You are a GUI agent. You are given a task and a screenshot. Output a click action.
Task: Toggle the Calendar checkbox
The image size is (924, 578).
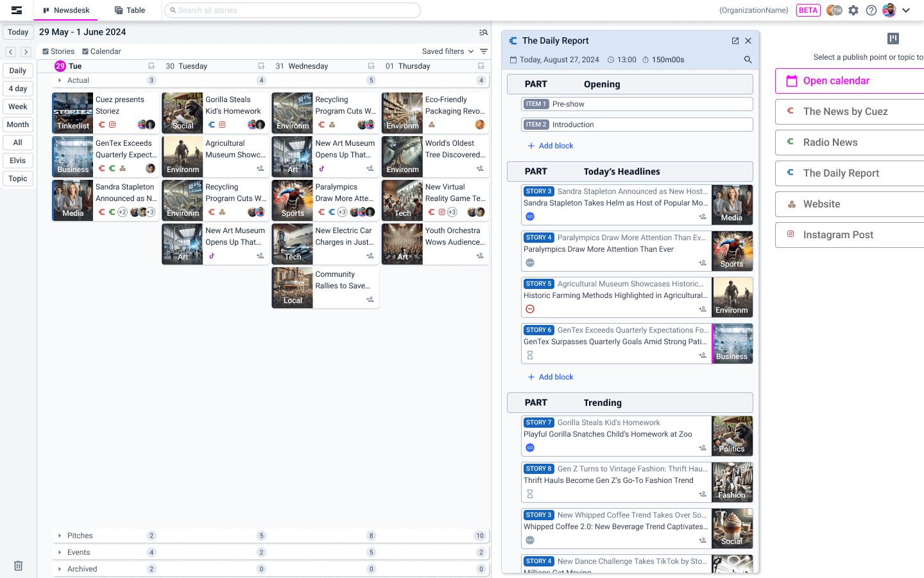[x=85, y=51]
